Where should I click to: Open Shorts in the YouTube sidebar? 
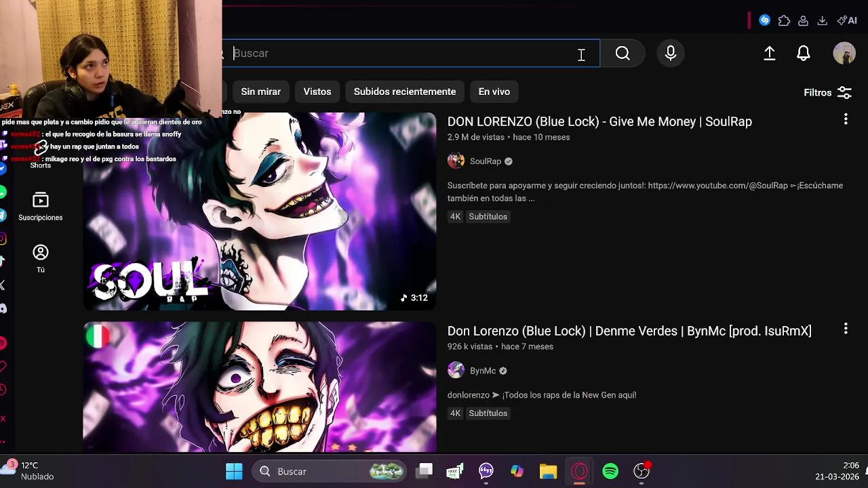tap(40, 156)
